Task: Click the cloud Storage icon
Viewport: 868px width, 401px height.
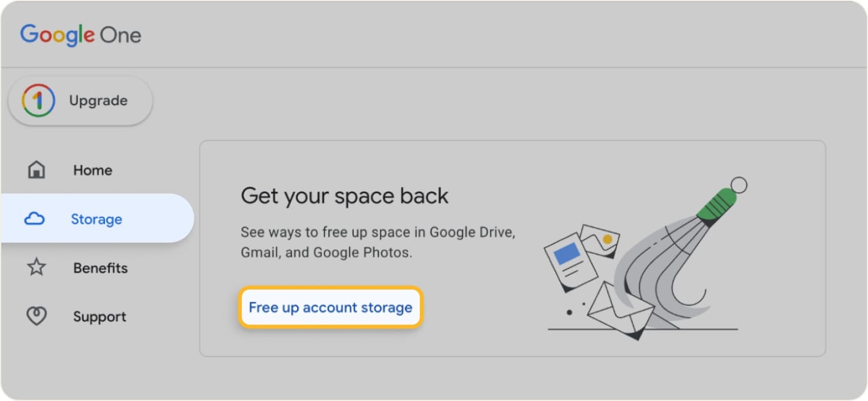Action: point(35,219)
